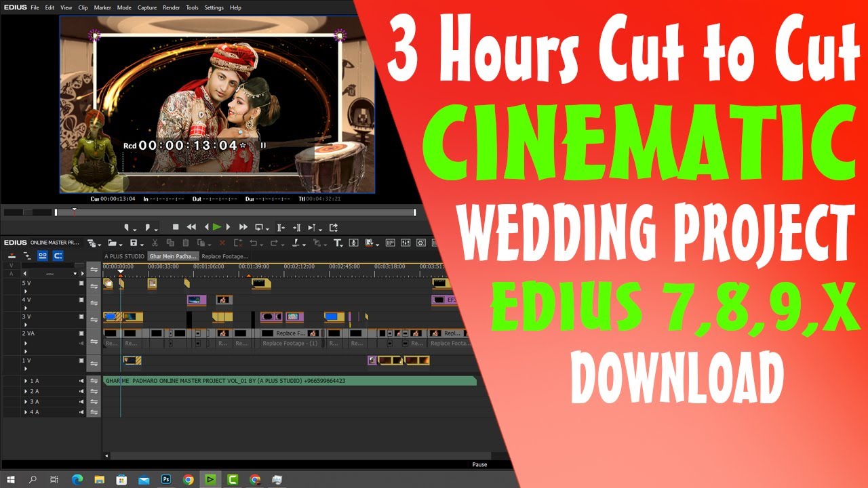Click timeline ruler at 00:01:06:00

pos(208,266)
